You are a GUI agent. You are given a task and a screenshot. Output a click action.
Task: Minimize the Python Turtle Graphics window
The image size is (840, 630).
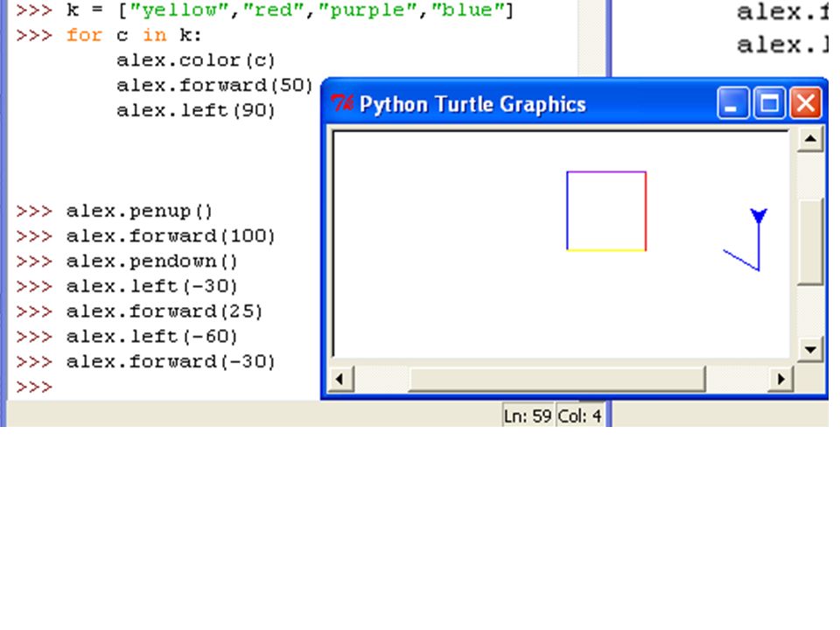point(733,103)
